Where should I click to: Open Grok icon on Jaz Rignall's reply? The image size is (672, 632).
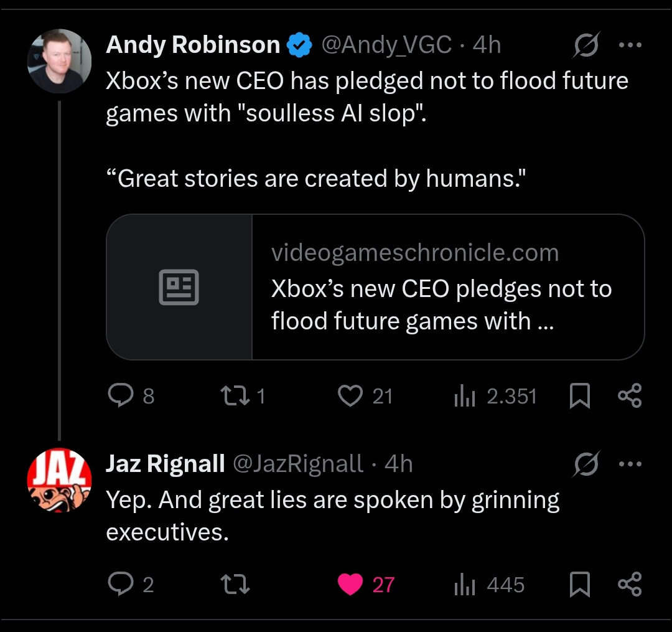click(586, 464)
